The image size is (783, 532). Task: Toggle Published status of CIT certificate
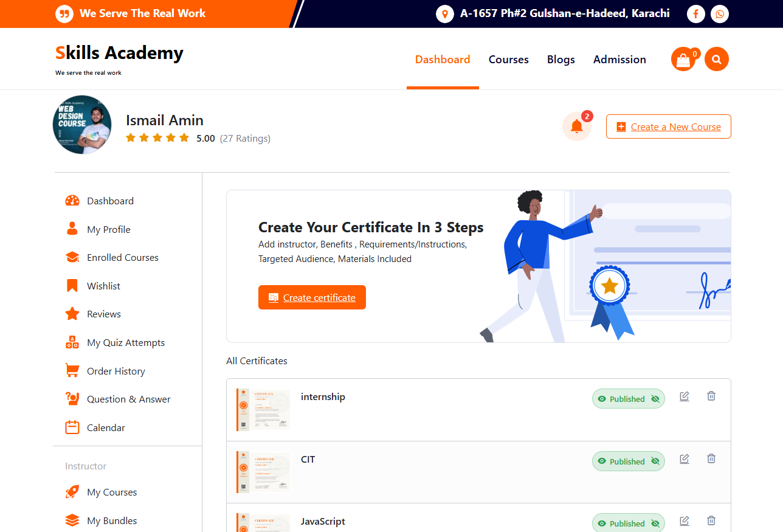[x=629, y=461]
